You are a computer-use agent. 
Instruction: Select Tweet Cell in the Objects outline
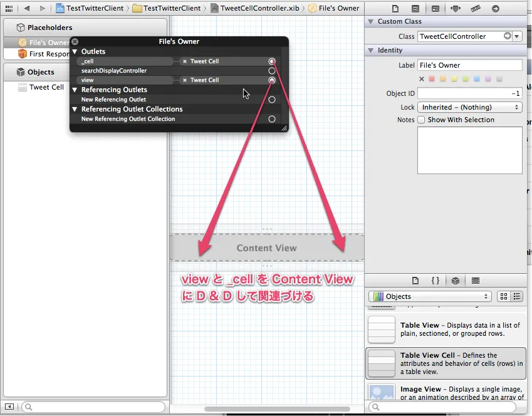coord(46,87)
